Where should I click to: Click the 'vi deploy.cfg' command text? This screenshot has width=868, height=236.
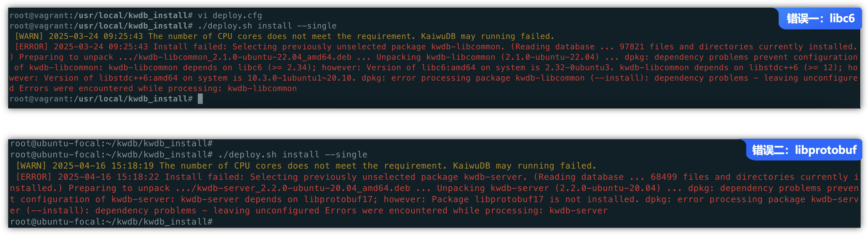pyautogui.click(x=230, y=16)
